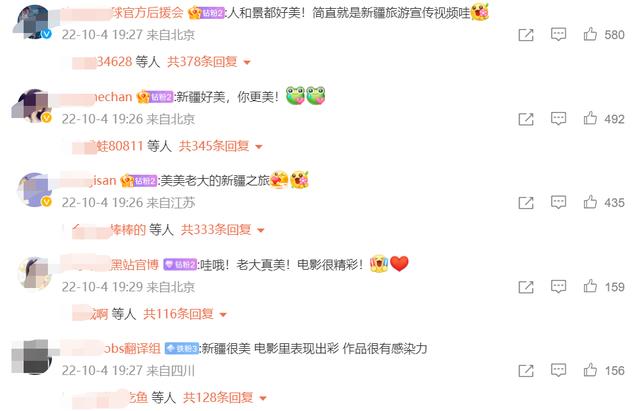
Task: Expand 共333条回复 replies
Action: 222,230
